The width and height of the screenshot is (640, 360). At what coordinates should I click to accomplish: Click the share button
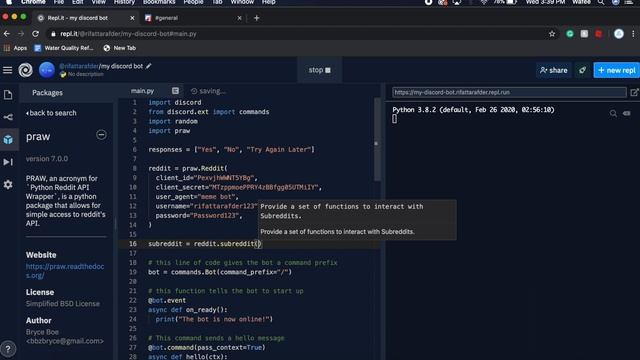(553, 70)
